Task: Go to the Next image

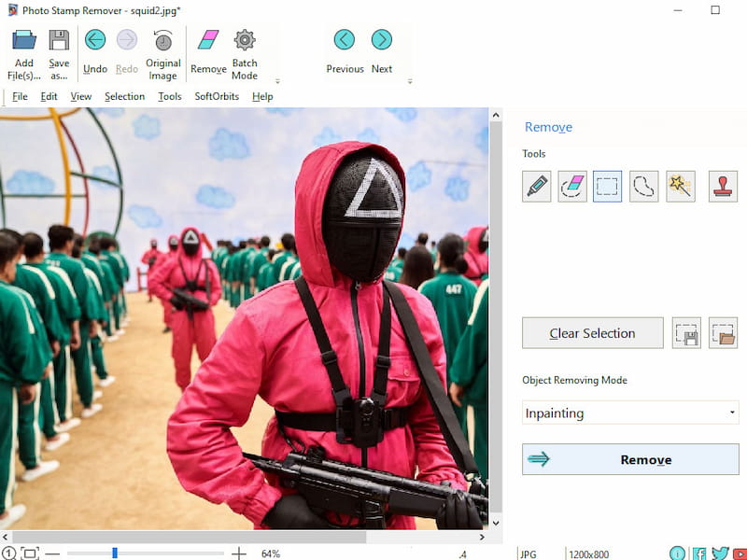Action: pos(382,39)
